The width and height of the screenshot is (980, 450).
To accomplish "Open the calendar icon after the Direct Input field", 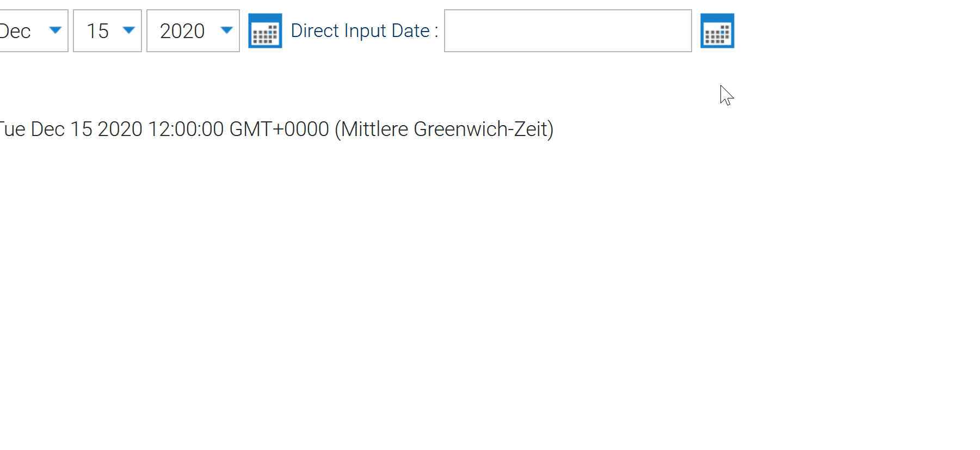I will coord(717,31).
